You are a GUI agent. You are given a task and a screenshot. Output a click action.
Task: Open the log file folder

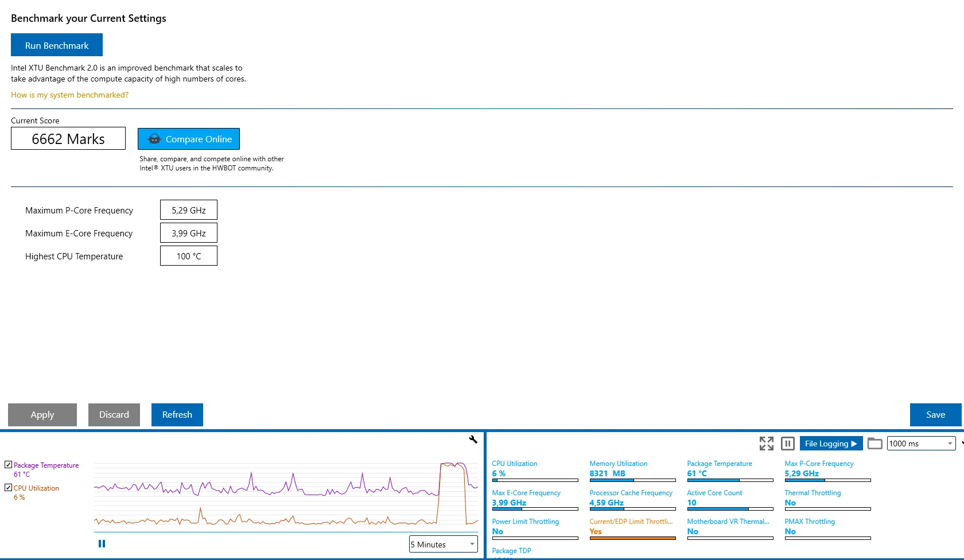874,444
